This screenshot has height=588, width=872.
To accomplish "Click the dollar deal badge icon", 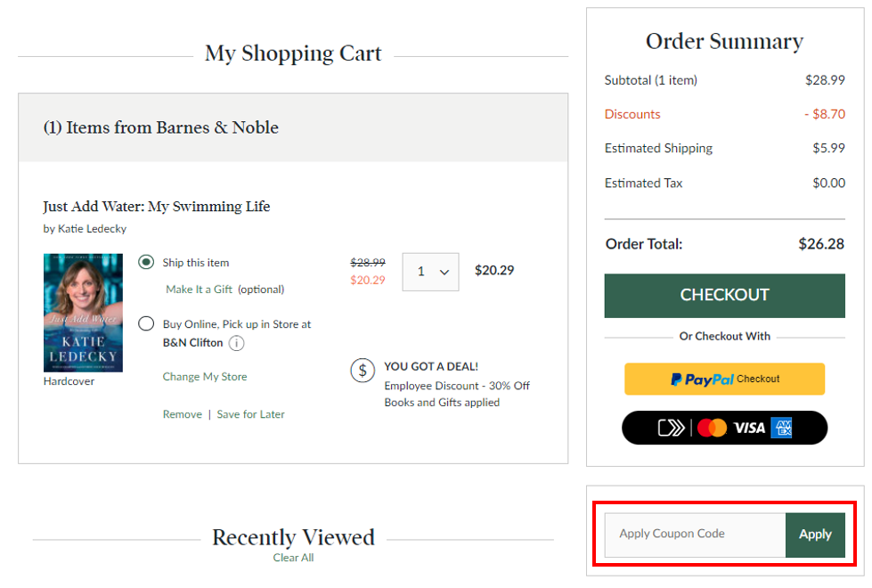I will tap(363, 370).
